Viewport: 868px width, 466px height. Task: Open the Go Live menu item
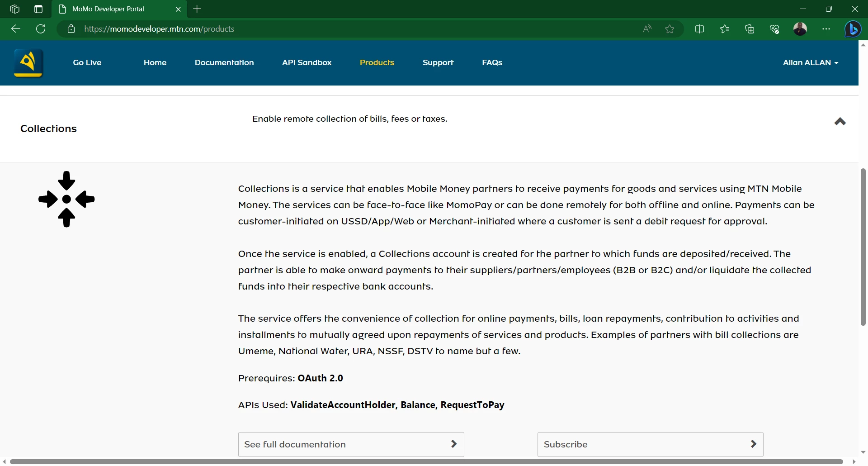click(x=87, y=62)
